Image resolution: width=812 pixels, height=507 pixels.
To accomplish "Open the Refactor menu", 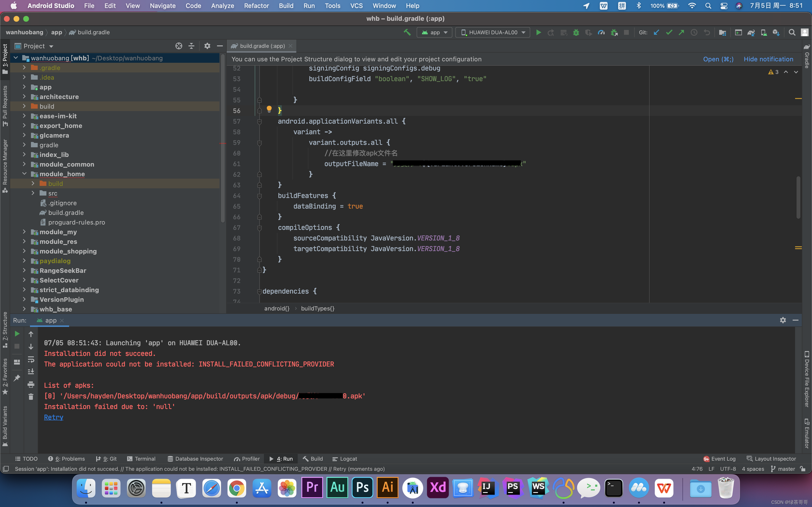I will tap(256, 6).
